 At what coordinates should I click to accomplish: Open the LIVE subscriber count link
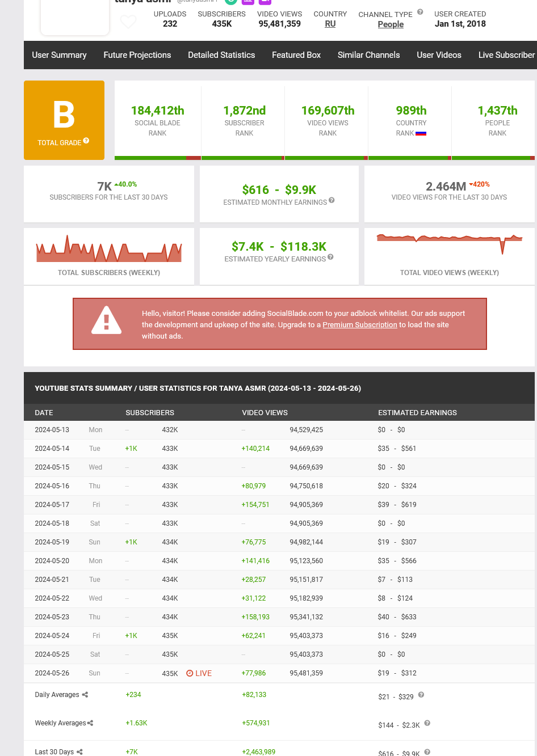[x=199, y=673]
